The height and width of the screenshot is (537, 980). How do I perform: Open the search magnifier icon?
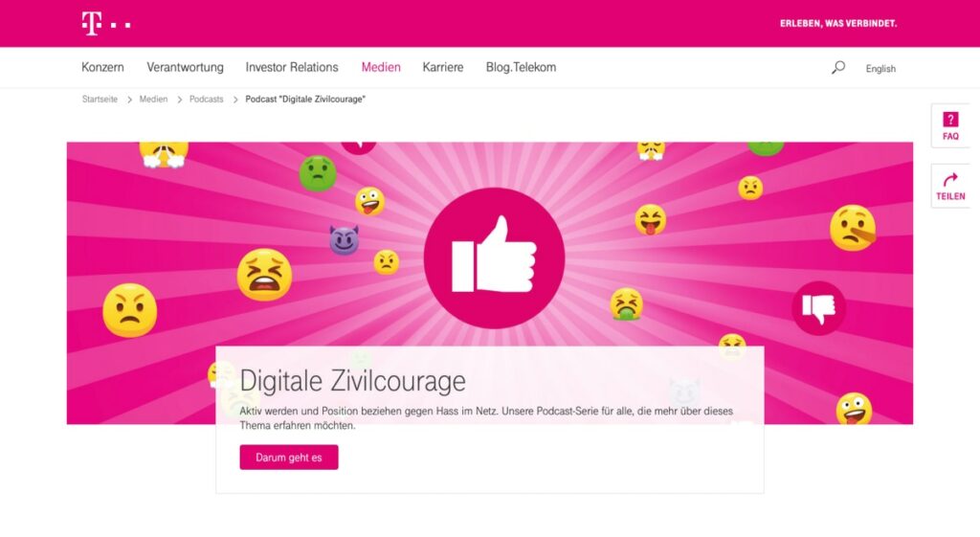838,68
